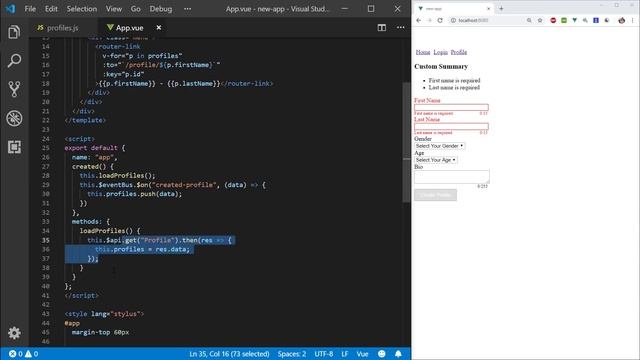Open the Edit menu

(x=51, y=9)
